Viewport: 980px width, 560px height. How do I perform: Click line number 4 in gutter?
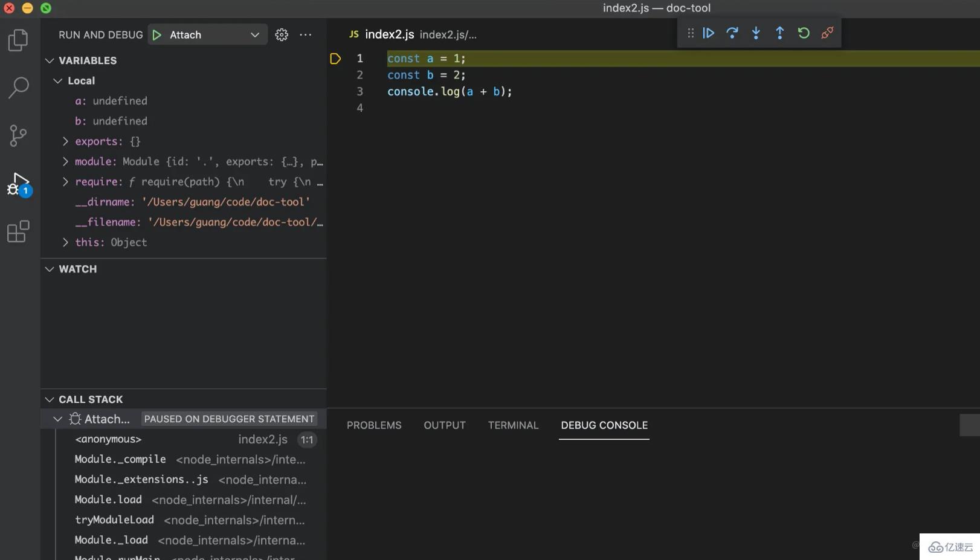[359, 108]
